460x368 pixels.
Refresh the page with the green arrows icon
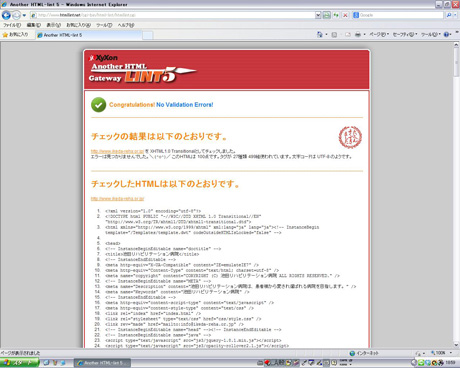tap(336, 15)
